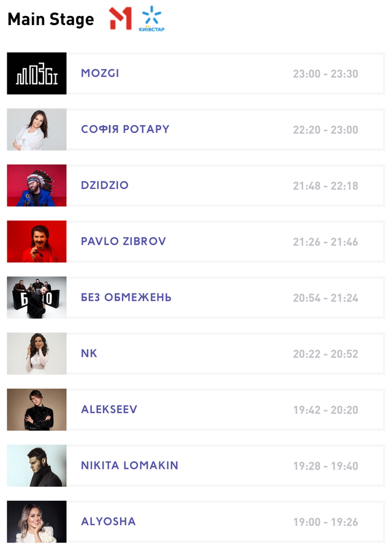Open Pavlo Zibrov's red photo thumbnail
The image size is (392, 551).
click(37, 241)
